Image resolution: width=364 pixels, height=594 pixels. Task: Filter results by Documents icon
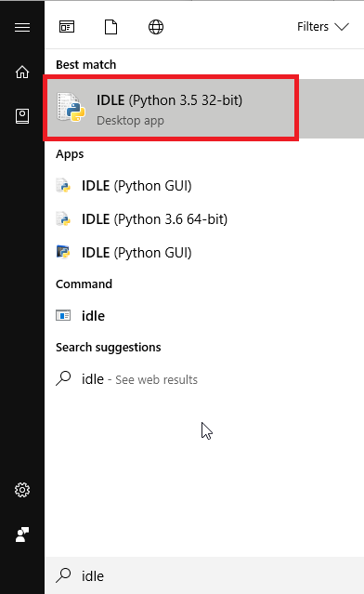click(110, 27)
